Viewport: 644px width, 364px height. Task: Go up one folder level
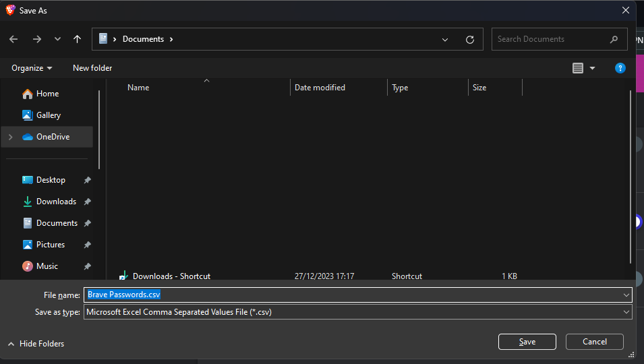point(78,39)
